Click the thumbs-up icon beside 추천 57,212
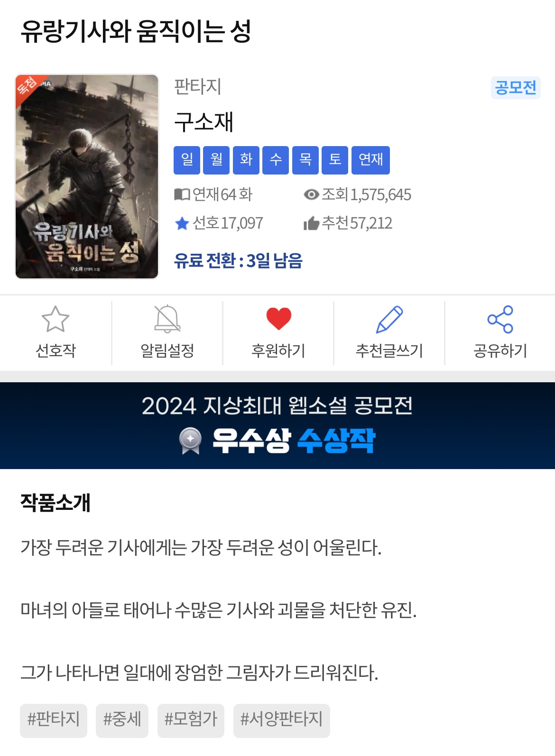Screen dimensions: 555x756 click(311, 223)
